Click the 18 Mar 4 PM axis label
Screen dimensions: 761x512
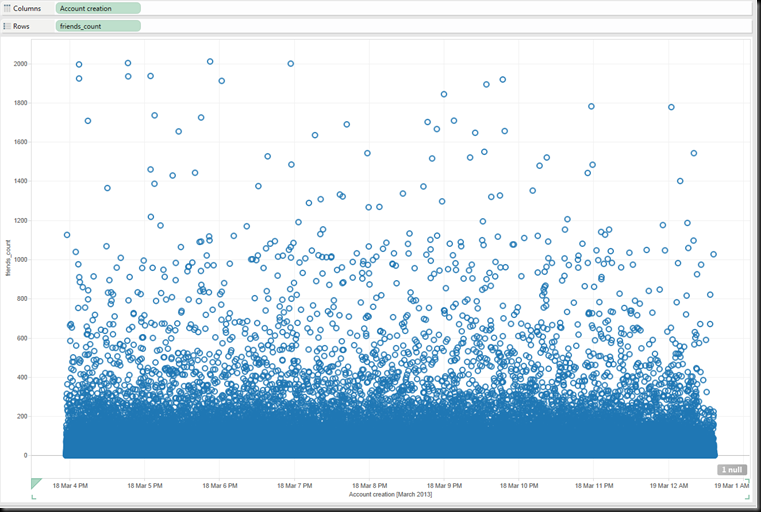70,485
